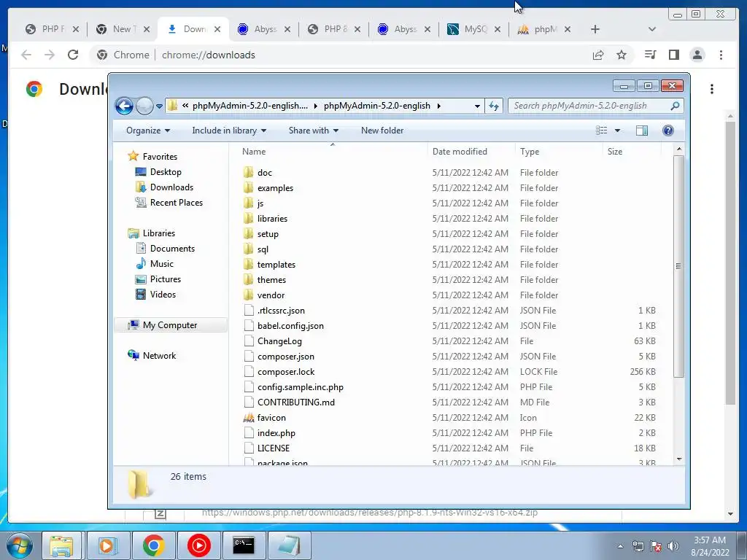This screenshot has width=747, height=560.
Task: Switch to the New Tab Chrome tab
Action: click(122, 29)
